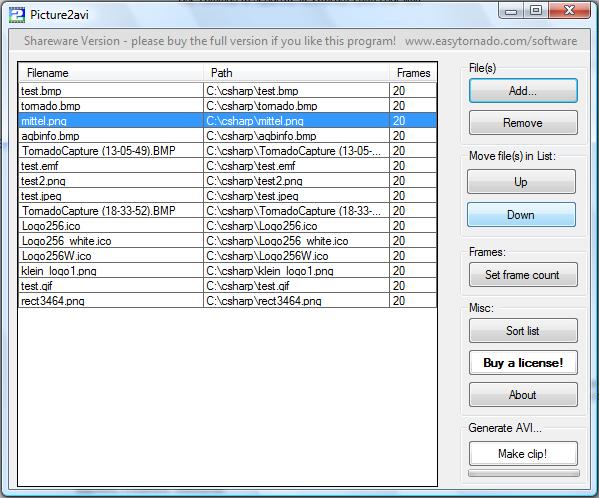The image size is (599, 498).
Task: Click the Buy a license! button
Action: [523, 362]
